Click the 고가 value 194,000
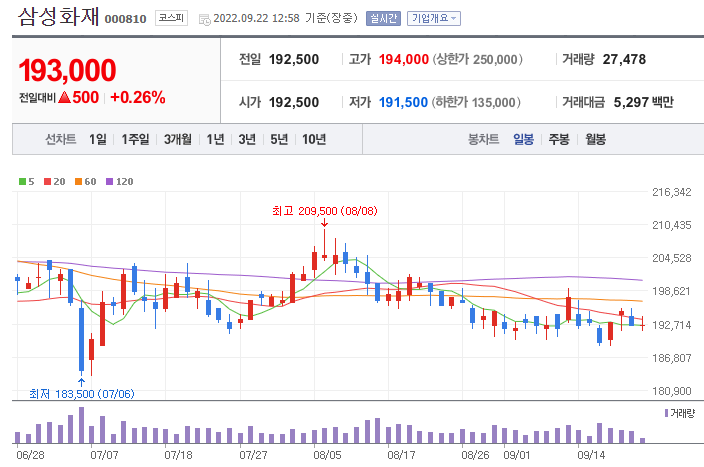Image resolution: width=704 pixels, height=467 pixels. tap(404, 59)
